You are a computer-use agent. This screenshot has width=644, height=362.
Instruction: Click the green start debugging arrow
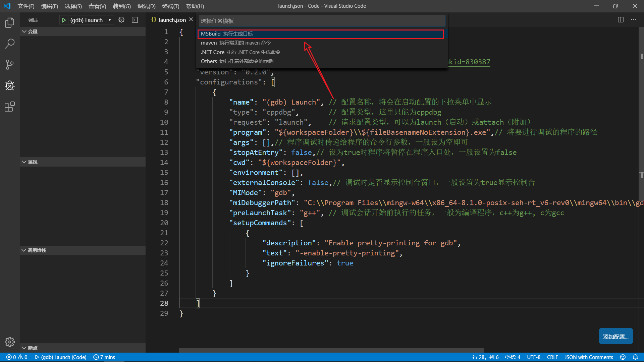[64, 20]
